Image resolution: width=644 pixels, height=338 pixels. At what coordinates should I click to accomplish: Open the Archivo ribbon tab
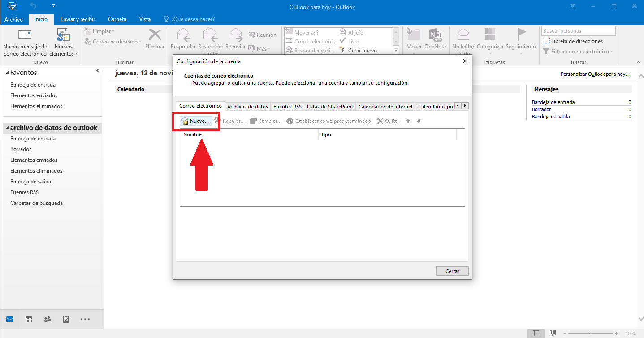point(14,19)
